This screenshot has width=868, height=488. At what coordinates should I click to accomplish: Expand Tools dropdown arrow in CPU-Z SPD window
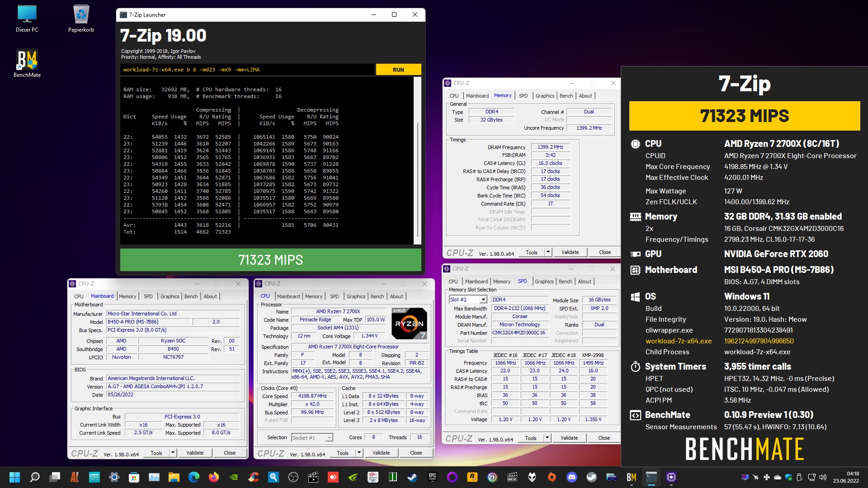[x=547, y=438]
